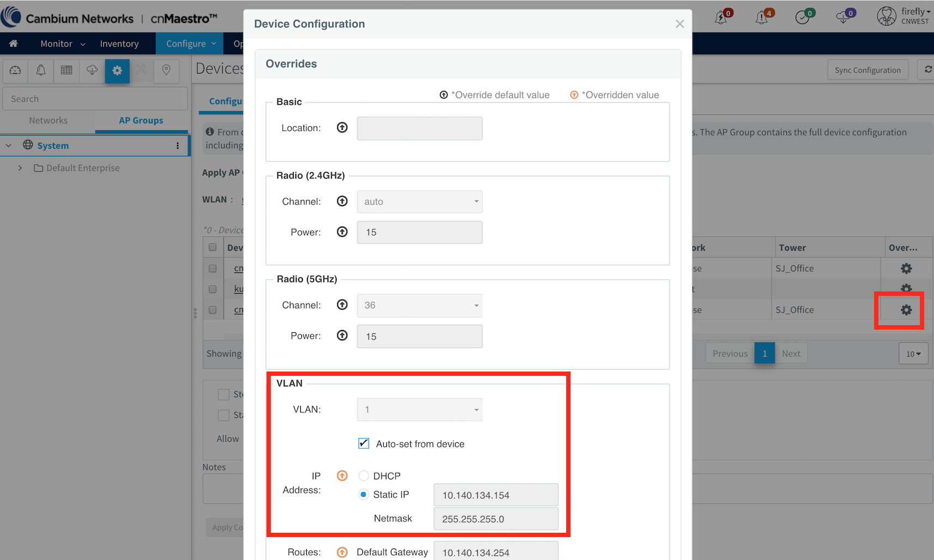Close the Device Configuration dialog
934x560 pixels.
click(x=680, y=24)
